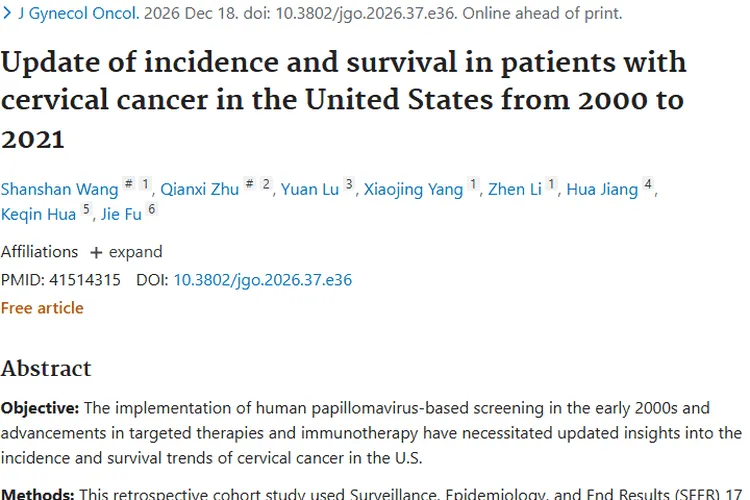Click the Free article label
The image size is (750, 500).
coord(42,308)
